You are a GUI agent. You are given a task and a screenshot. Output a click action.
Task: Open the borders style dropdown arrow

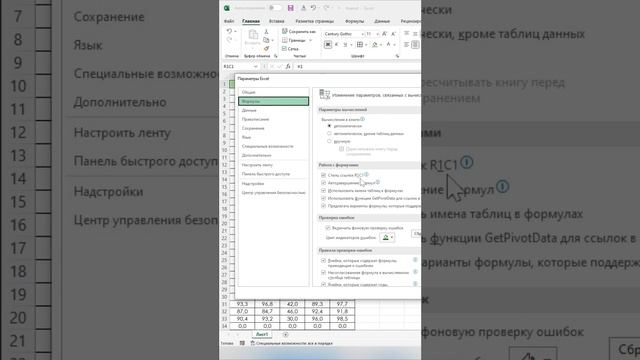(366, 45)
